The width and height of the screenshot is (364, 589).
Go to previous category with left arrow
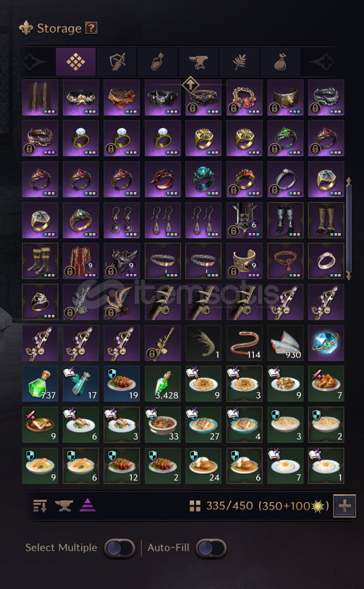34,62
